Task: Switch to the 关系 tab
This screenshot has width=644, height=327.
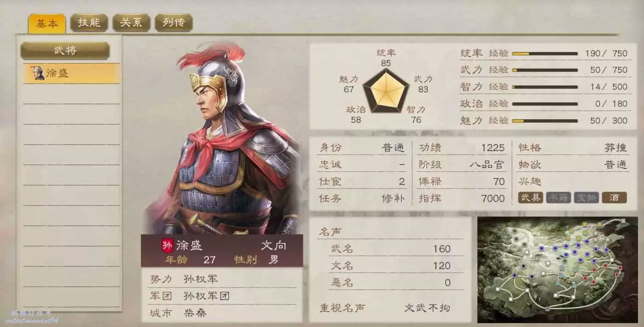Action: (131, 23)
